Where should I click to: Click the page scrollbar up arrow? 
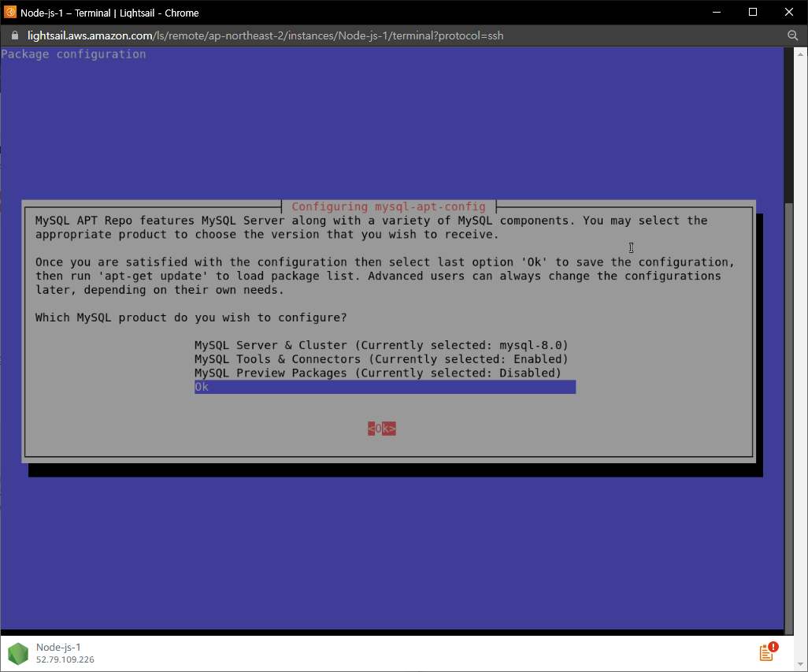800,54
